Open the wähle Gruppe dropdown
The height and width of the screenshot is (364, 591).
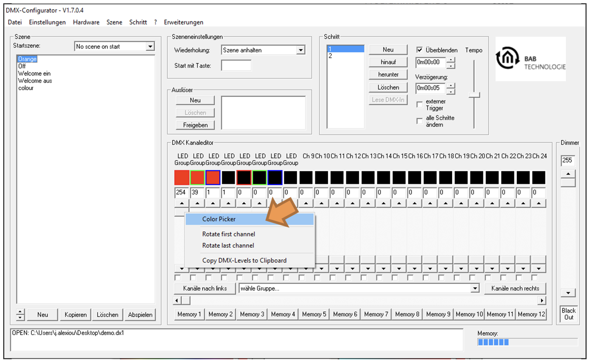[475, 288]
